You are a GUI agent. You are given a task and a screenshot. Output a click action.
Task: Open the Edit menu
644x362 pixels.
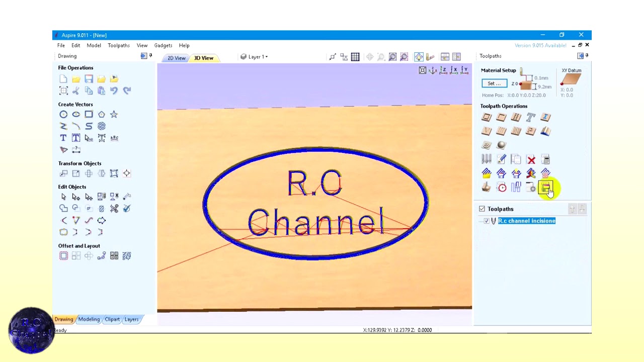tap(75, 45)
